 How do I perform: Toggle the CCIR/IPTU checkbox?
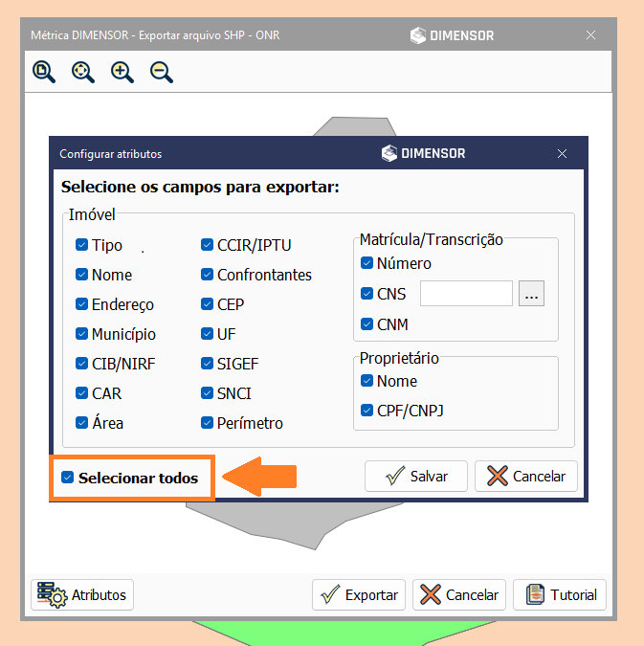click(207, 245)
